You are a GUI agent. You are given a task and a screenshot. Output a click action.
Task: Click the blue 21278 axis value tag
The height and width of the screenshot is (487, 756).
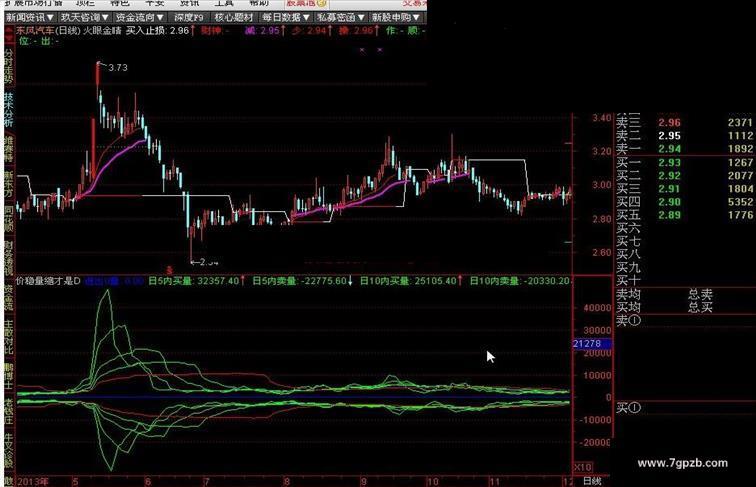tap(593, 344)
